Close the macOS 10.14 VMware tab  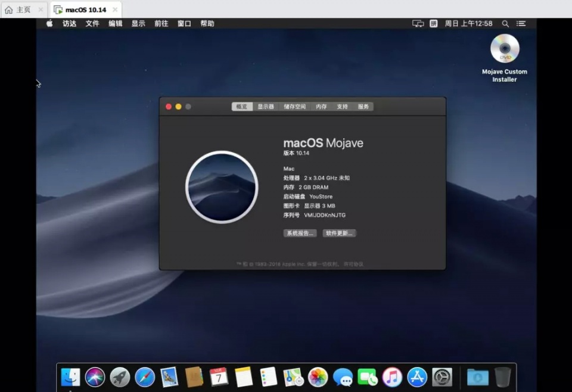(x=115, y=10)
